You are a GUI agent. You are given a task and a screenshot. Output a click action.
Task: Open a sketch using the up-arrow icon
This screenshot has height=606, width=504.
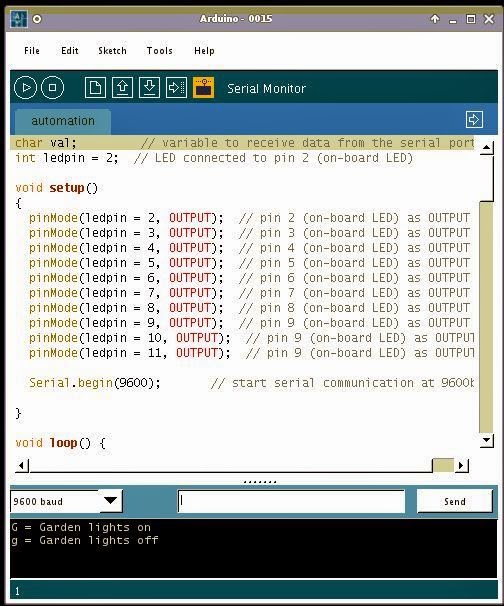click(123, 87)
